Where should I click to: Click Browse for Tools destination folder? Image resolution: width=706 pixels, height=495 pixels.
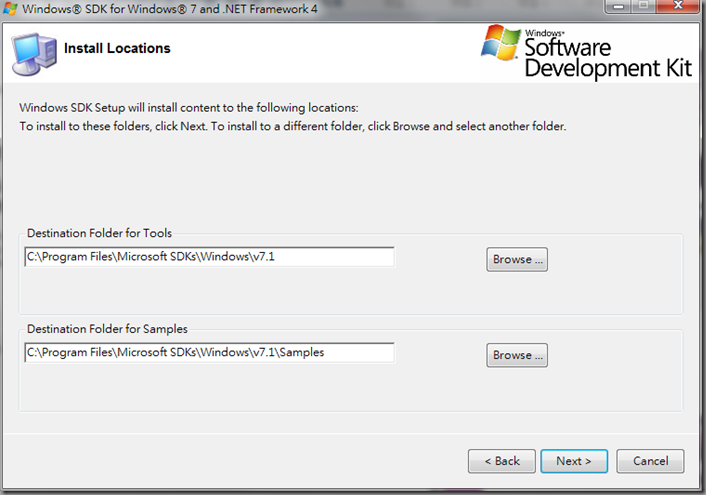[517, 259]
